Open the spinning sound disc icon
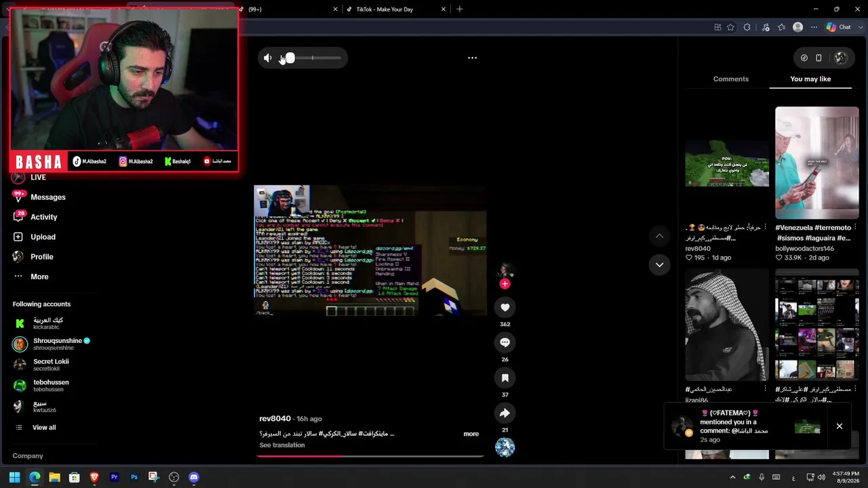Viewport: 868px width, 488px height. point(505,447)
